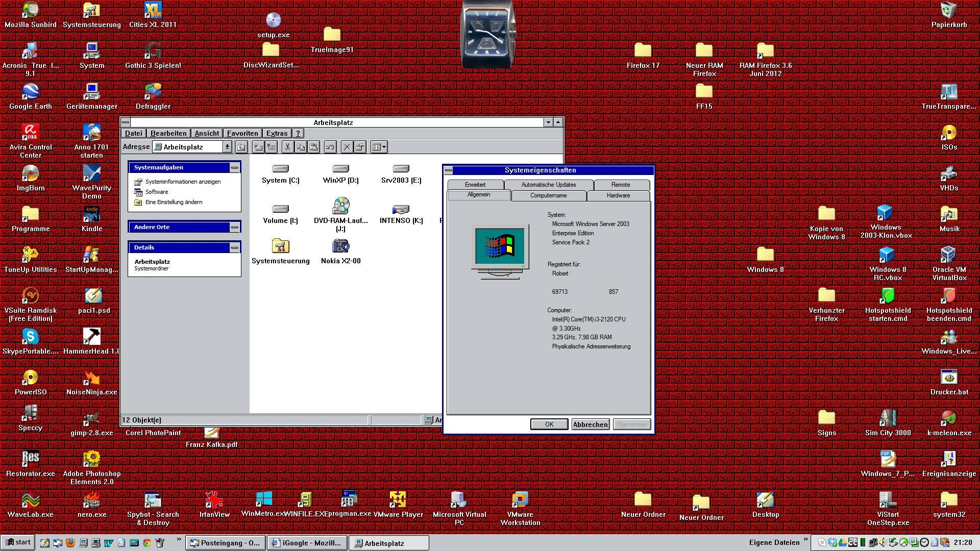Select the INTENSO (K:) drive icon
Screen dimensions: 980x551
point(401,209)
